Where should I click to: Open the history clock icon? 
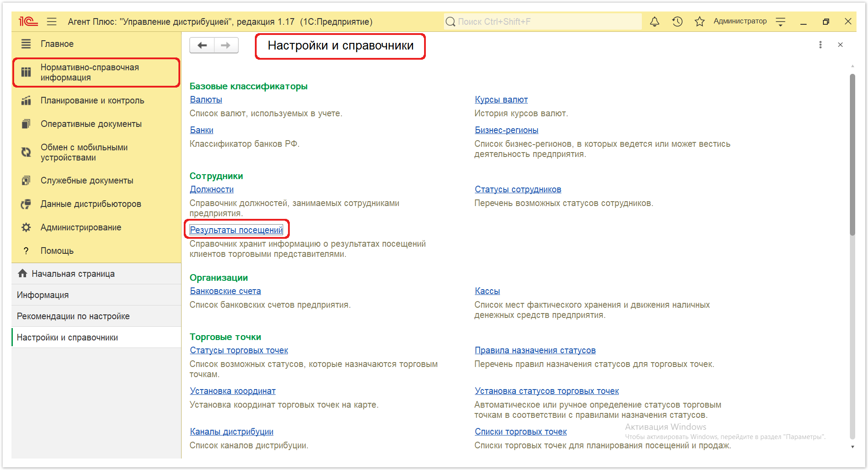(677, 21)
